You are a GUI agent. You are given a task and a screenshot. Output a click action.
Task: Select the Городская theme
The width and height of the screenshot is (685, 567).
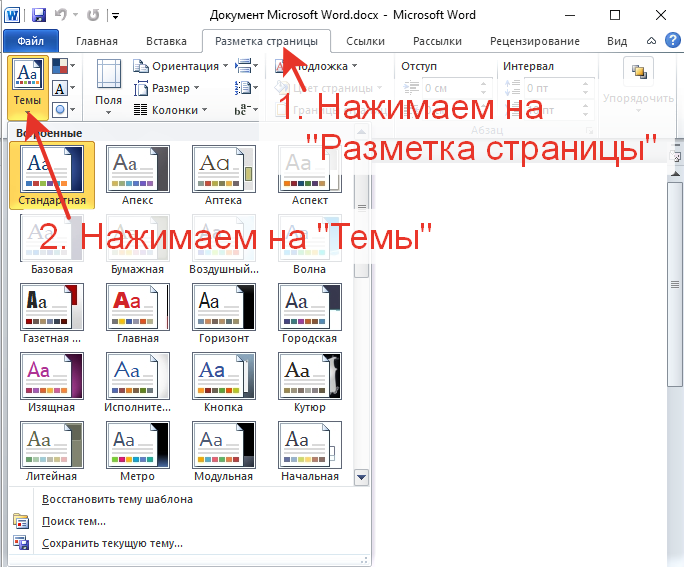click(310, 313)
